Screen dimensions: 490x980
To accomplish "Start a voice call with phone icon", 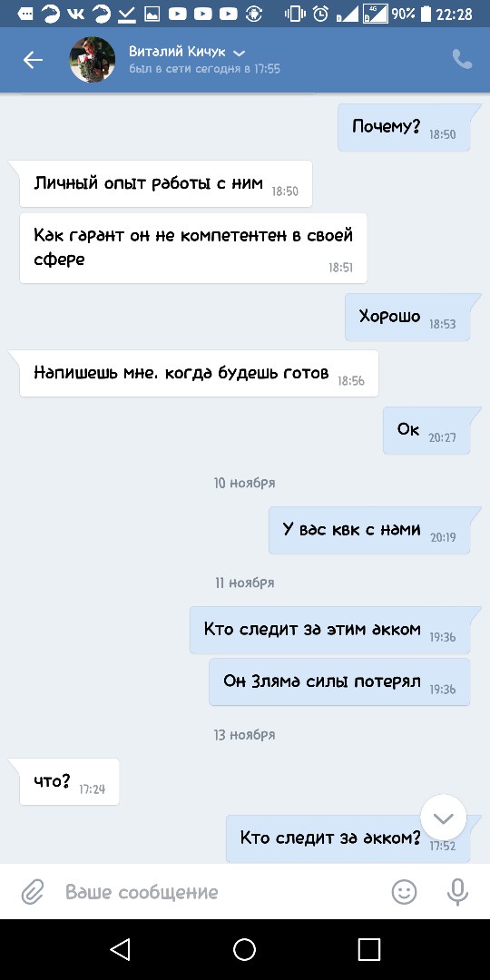I will pyautogui.click(x=462, y=59).
